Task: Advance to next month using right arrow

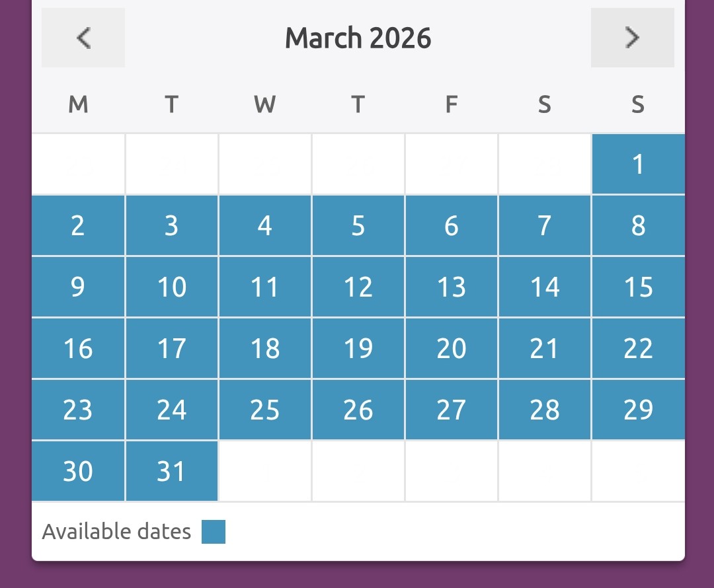Action: click(632, 38)
